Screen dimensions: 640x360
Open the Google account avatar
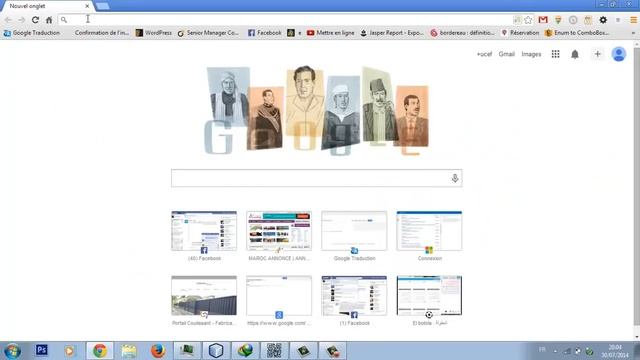618,54
